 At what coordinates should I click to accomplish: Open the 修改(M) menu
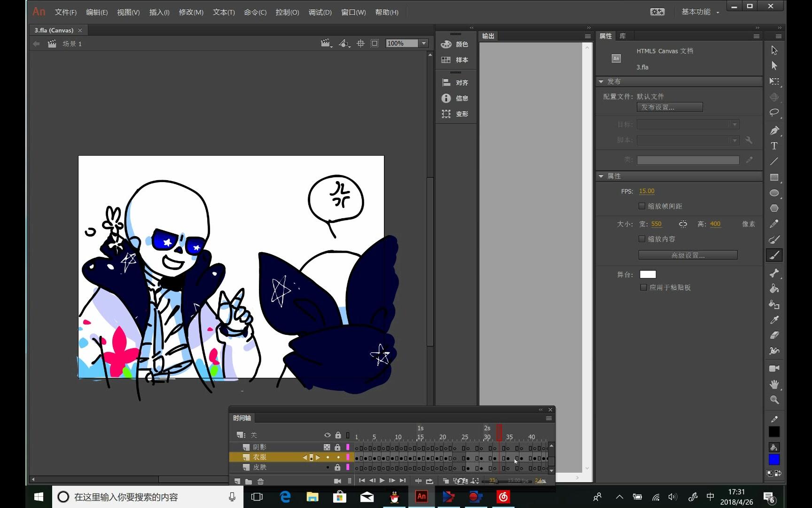191,12
